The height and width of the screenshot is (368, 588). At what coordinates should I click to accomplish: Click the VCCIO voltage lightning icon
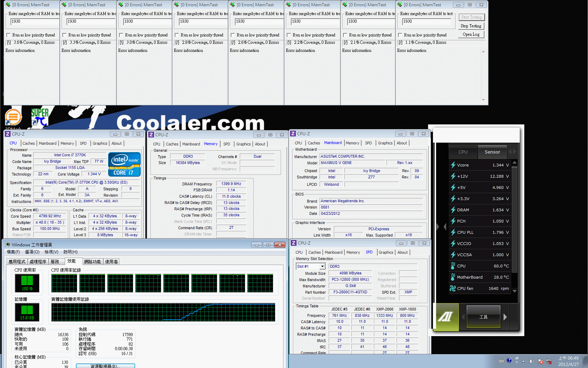(x=453, y=244)
